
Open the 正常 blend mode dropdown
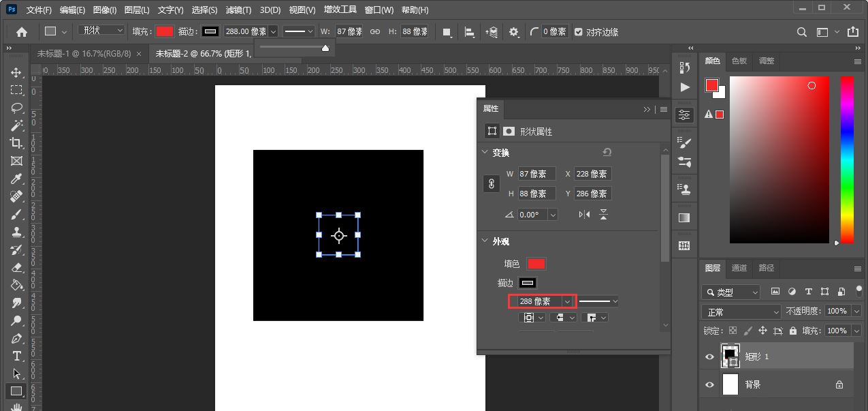click(x=742, y=311)
